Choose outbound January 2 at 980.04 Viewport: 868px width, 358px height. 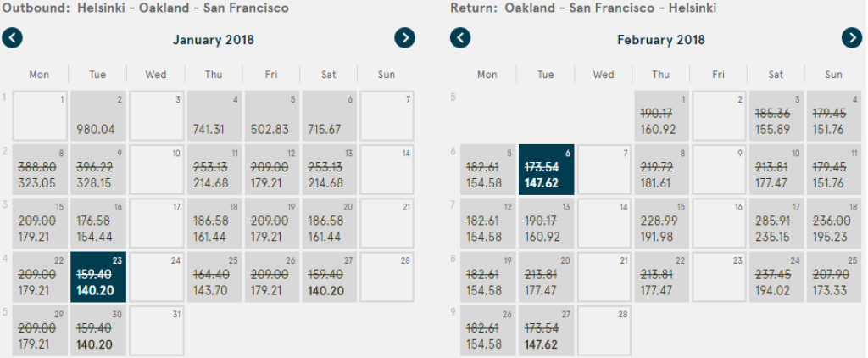(97, 115)
